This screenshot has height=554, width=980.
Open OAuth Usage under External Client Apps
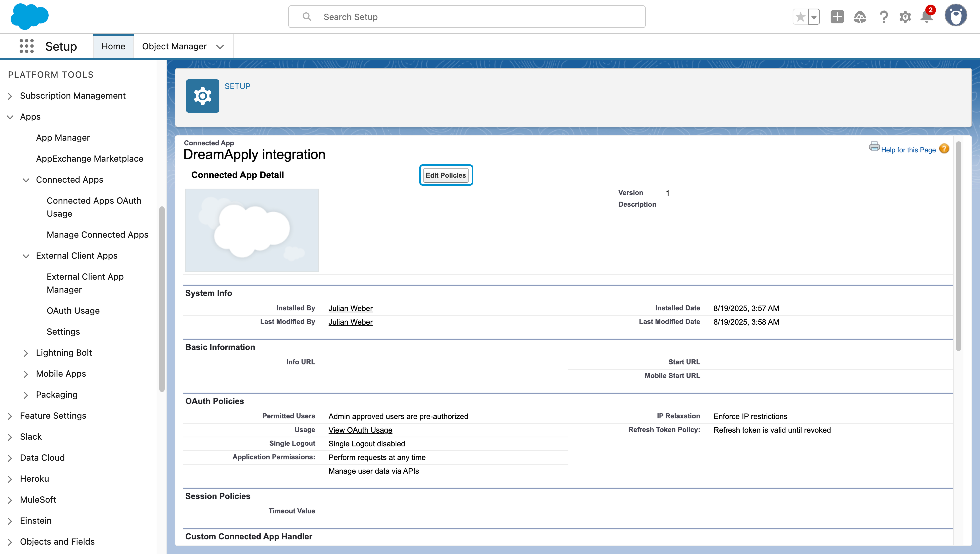click(73, 310)
